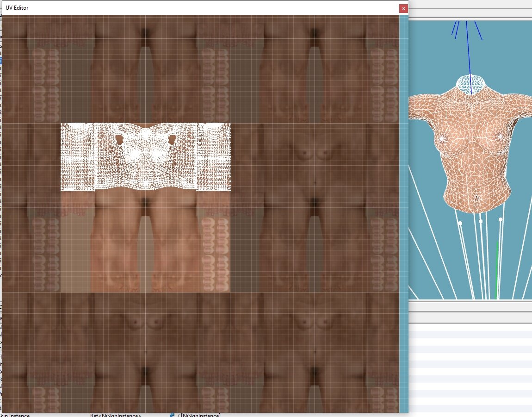The image size is (532, 417).
Task: Click the Skin Instance row label
Action: tap(15, 415)
